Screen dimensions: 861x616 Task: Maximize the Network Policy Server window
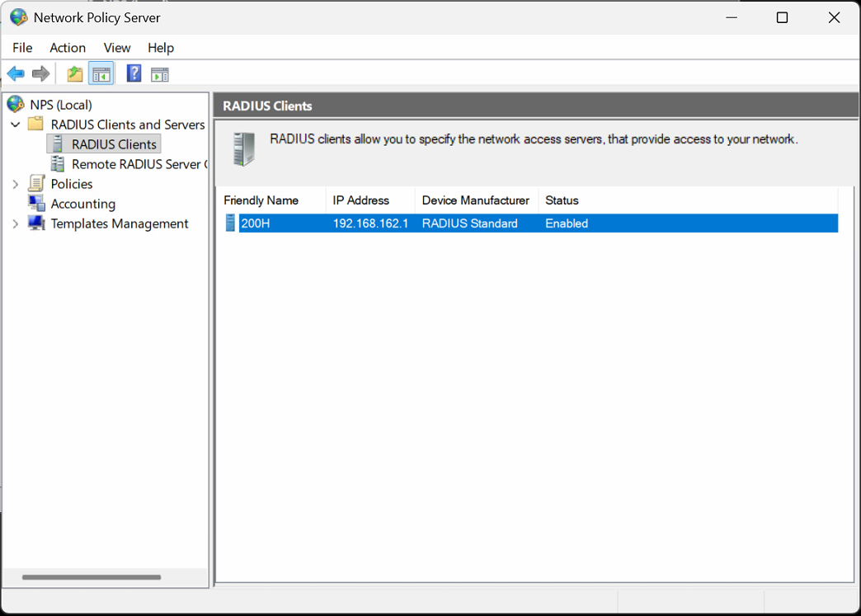[782, 17]
